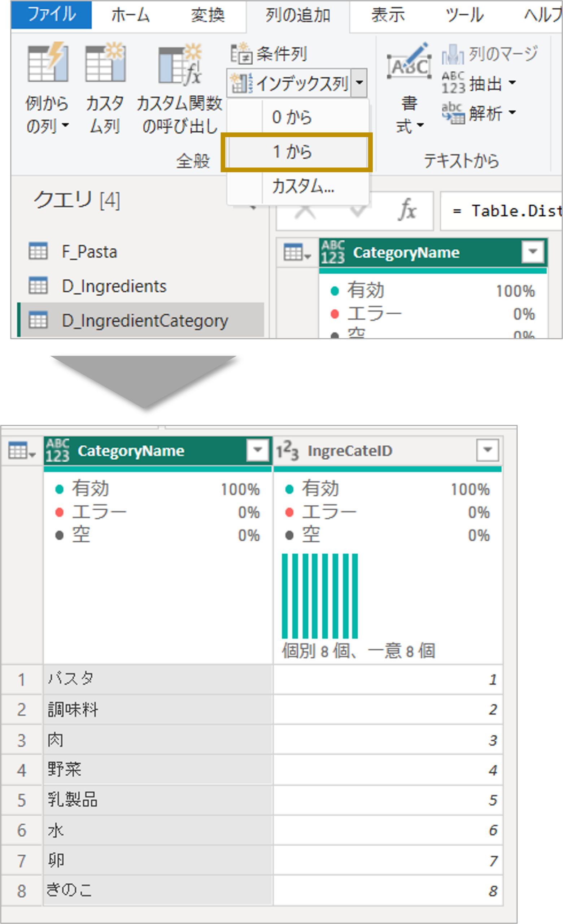Screen dimensions: 563x924
Task: Click the 書式 (Format) ABC icon
Action: [x=409, y=63]
